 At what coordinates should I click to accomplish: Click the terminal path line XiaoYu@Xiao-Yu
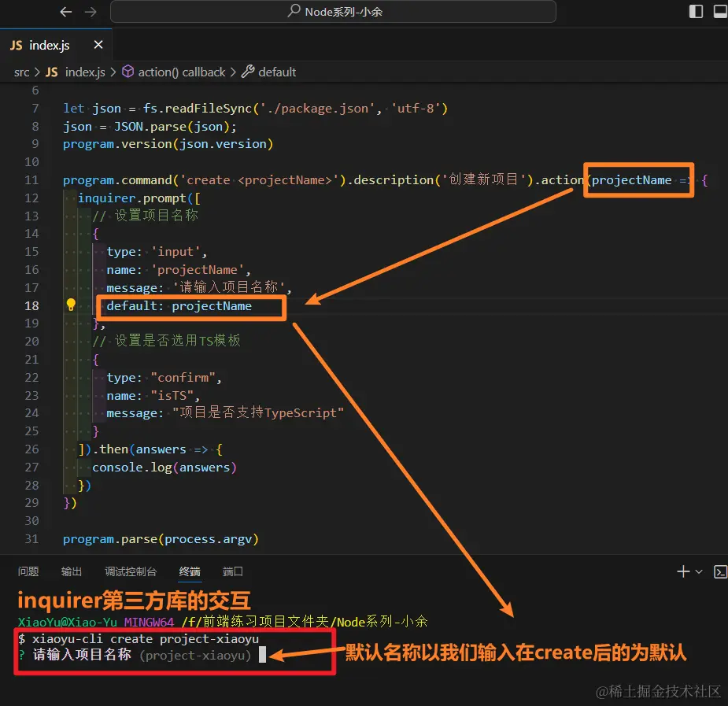(222, 622)
